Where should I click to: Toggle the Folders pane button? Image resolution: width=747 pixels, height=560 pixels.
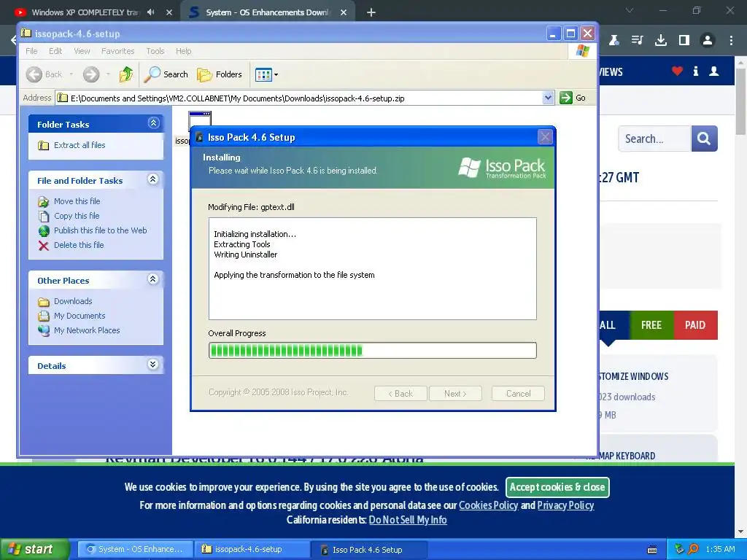[220, 74]
